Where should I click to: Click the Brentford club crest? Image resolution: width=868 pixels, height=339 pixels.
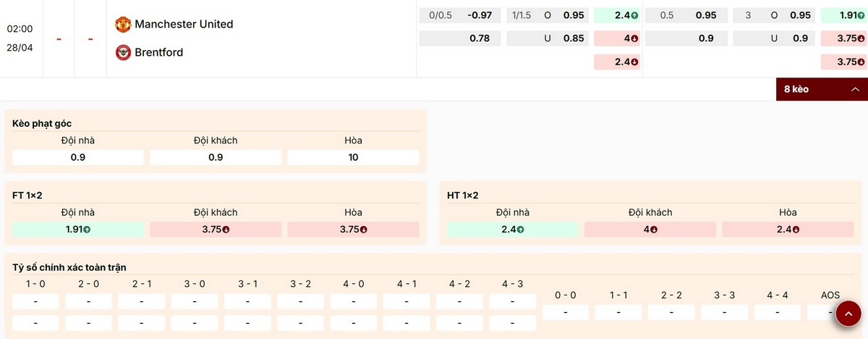123,52
